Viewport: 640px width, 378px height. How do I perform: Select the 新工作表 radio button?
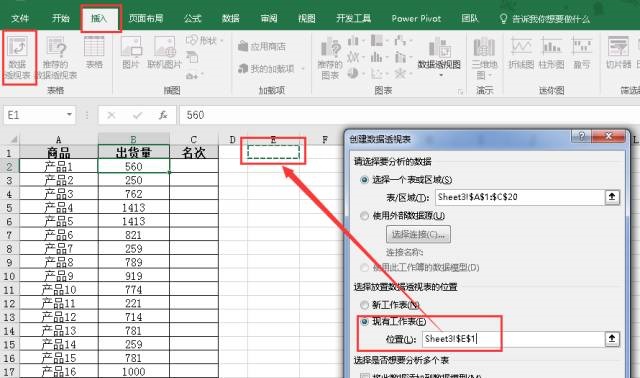(x=364, y=305)
